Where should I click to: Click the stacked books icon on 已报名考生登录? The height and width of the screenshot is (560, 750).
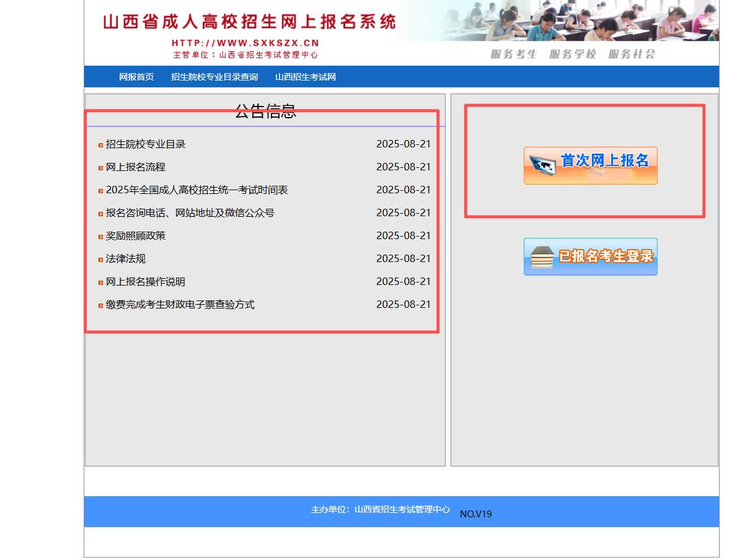(x=542, y=257)
